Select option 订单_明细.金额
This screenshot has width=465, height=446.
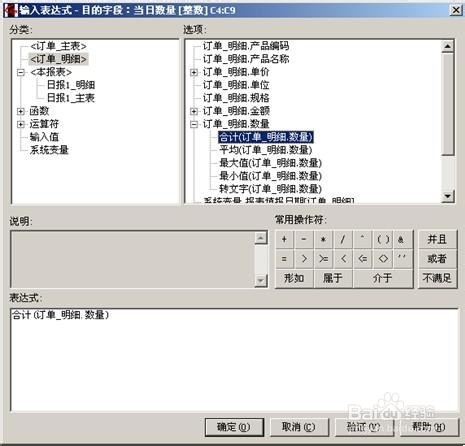click(236, 111)
